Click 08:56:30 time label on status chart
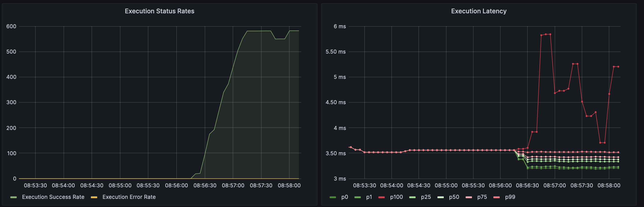Image resolution: width=644 pixels, height=207 pixels. (205, 186)
